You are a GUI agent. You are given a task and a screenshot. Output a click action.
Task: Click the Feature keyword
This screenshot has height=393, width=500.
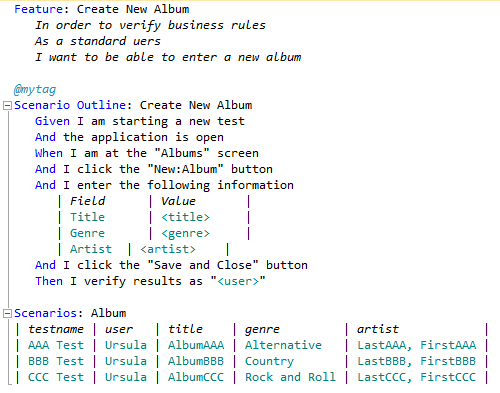pos(38,9)
